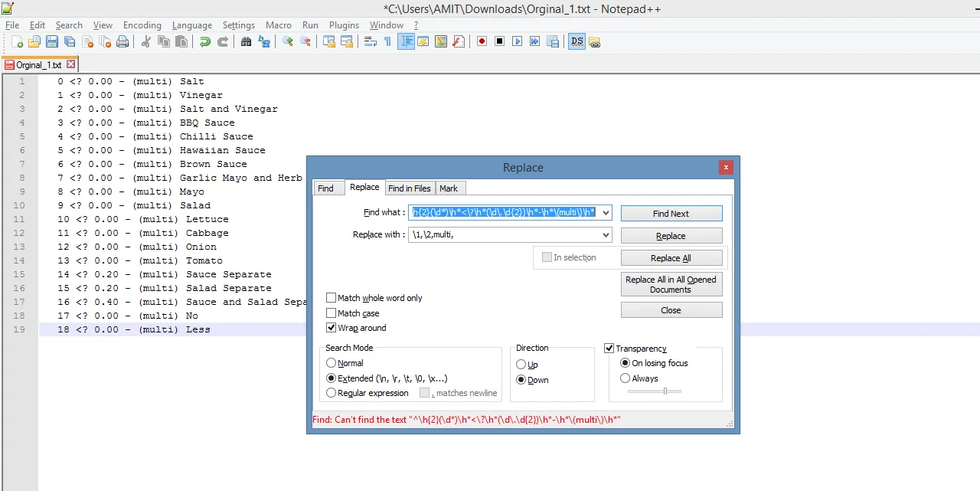This screenshot has width=980, height=491.
Task: Click the Find Next button
Action: coord(671,214)
